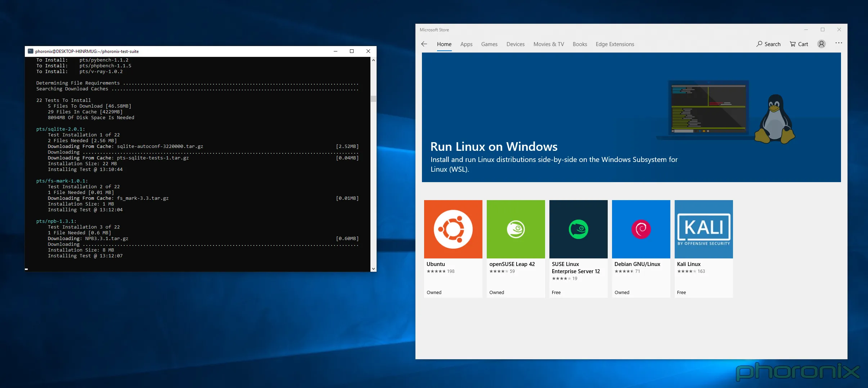Screen dimensions: 868x388
Task: Click the Run Linux on Windows banner
Action: 631,117
